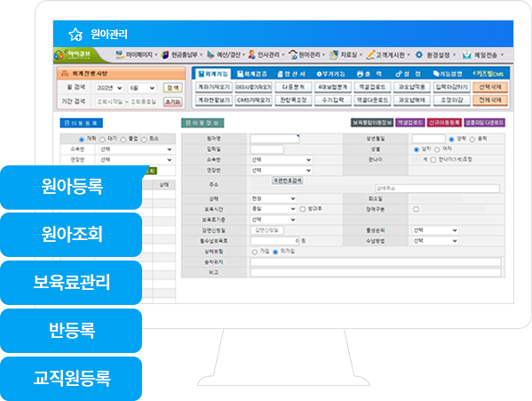532x401 pixels.
Task: Click the 다중분개 button
Action: [293, 87]
